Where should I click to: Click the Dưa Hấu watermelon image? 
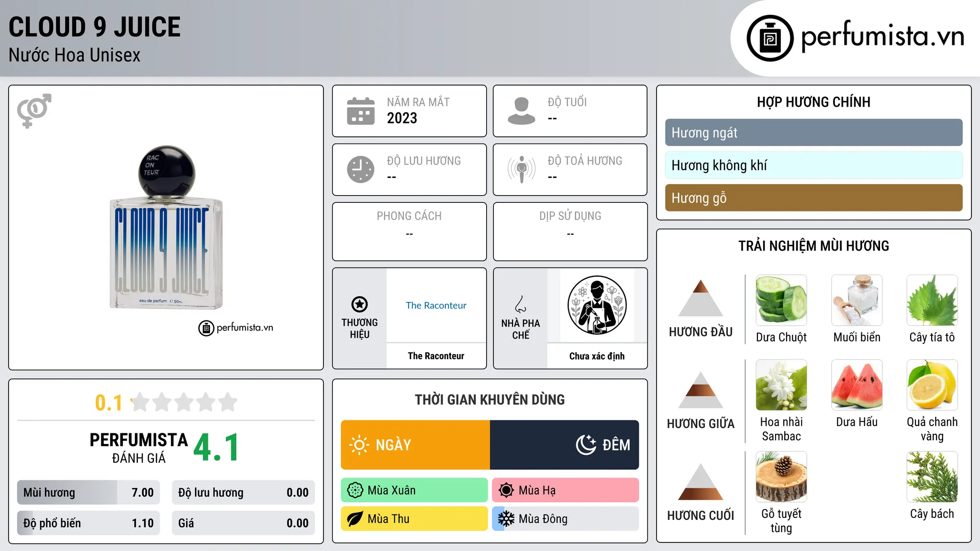[857, 385]
